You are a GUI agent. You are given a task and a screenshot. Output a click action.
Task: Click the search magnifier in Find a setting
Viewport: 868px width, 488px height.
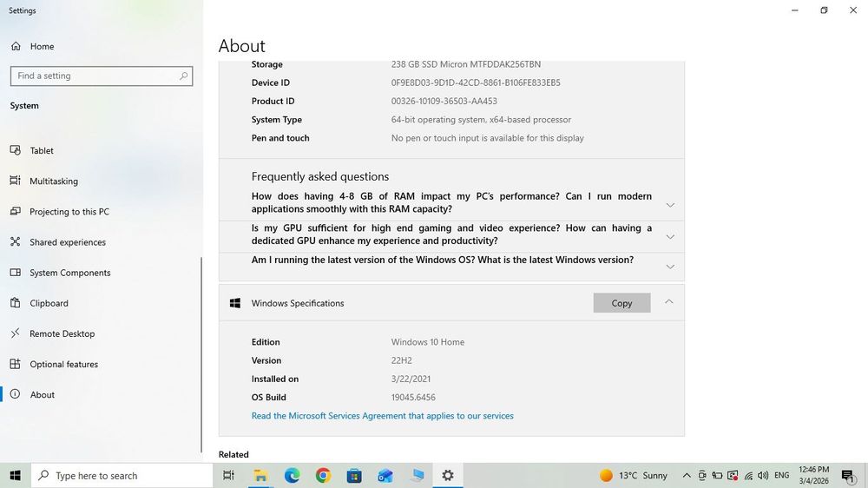183,76
